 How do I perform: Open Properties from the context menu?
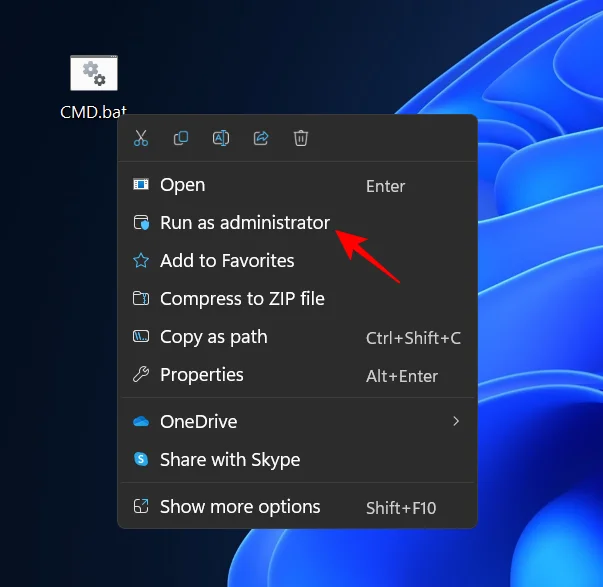tap(201, 375)
